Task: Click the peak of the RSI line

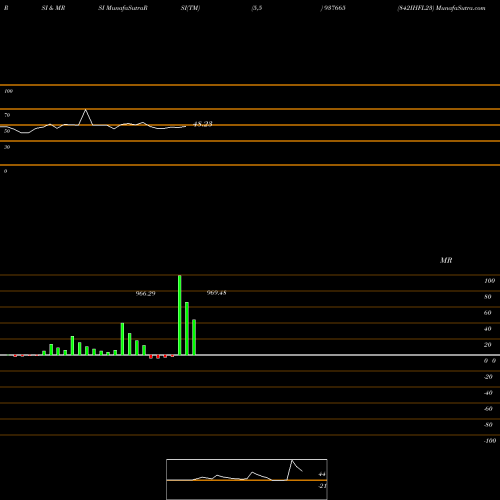Action: point(86,110)
